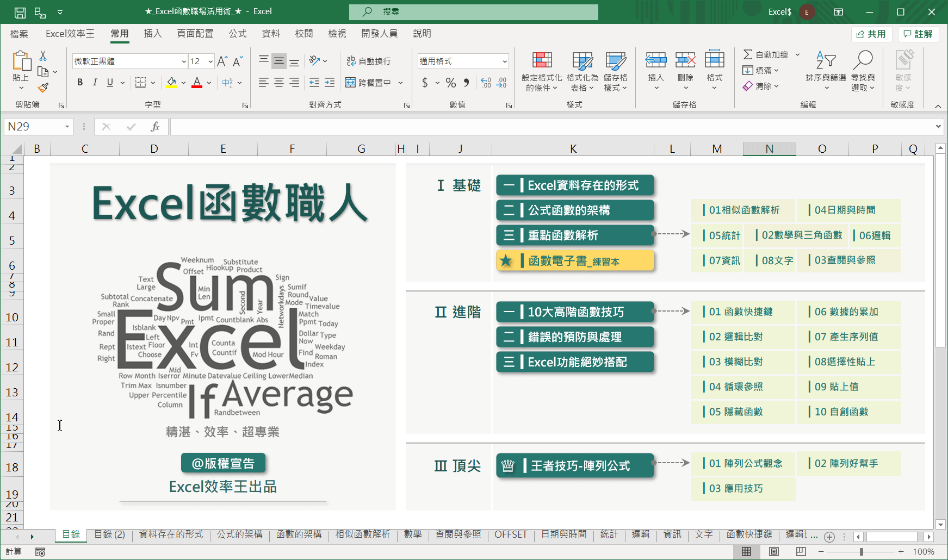This screenshot has width=948, height=560.
Task: Switch to the OFFSET sheet tab
Action: pyautogui.click(x=510, y=534)
